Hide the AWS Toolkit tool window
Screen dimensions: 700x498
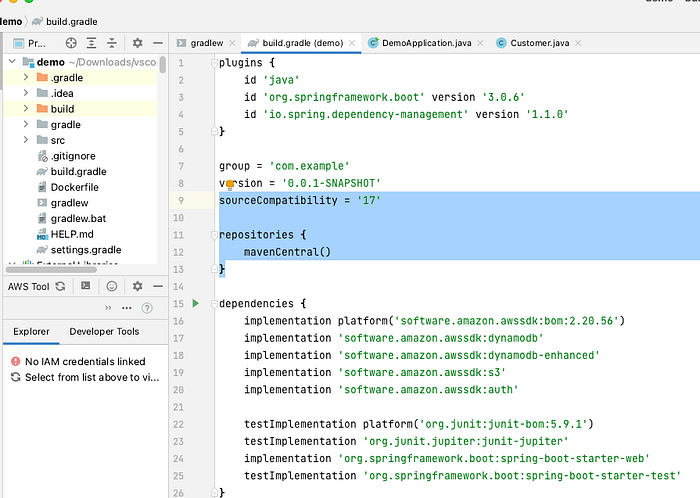[158, 286]
